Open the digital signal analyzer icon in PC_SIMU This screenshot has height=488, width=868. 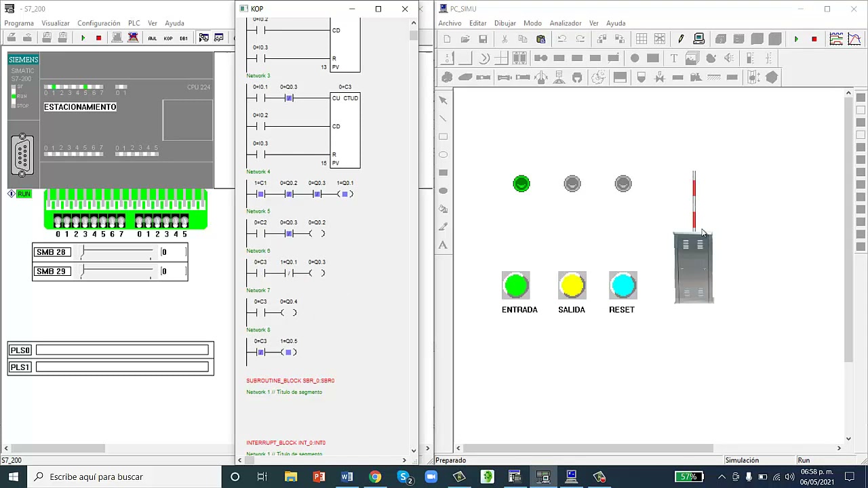pos(836,39)
